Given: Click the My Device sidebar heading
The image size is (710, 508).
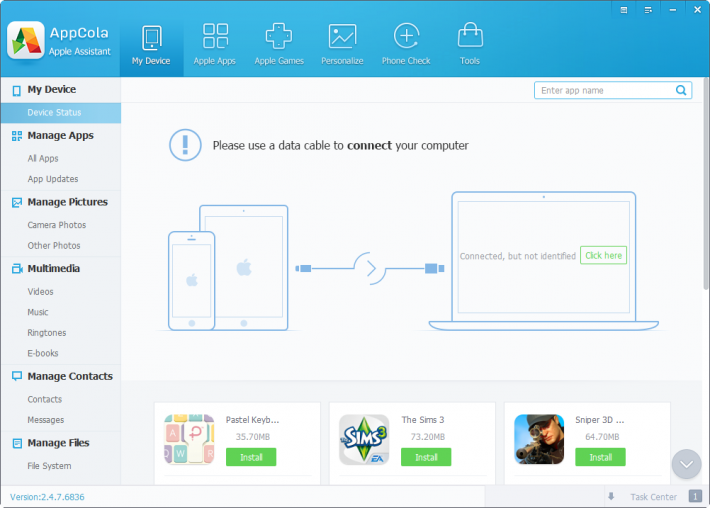Looking at the screenshot, I should pyautogui.click(x=52, y=89).
